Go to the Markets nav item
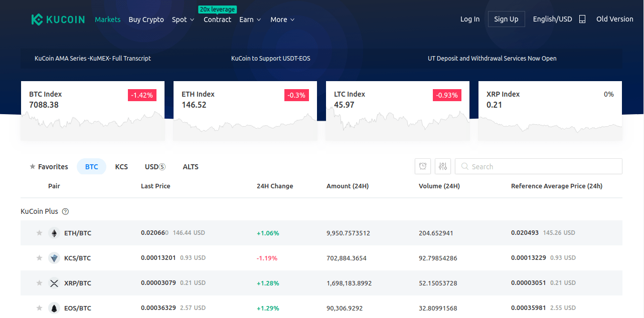644x318 pixels. [x=108, y=20]
